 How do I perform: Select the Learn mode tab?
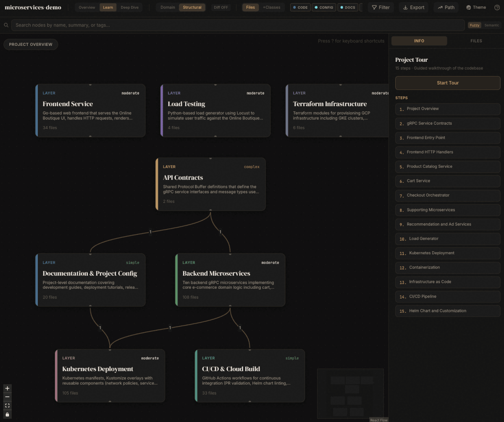pyautogui.click(x=108, y=8)
